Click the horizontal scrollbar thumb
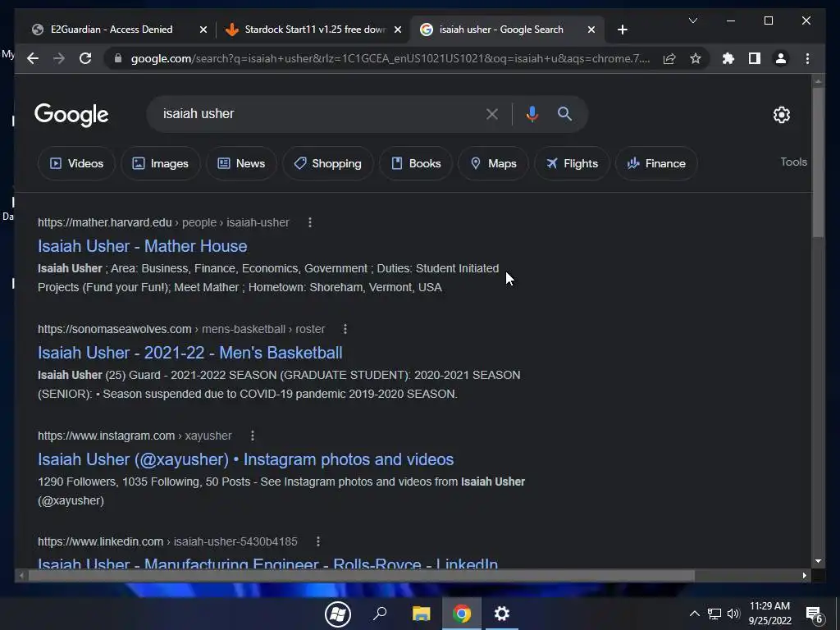The width and height of the screenshot is (840, 630). [362, 575]
